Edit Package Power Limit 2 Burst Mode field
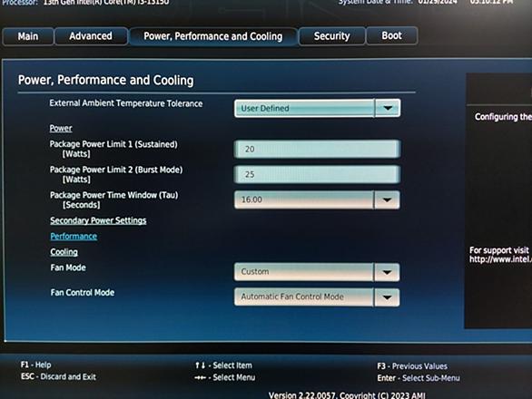This screenshot has width=532, height=399. (317, 174)
